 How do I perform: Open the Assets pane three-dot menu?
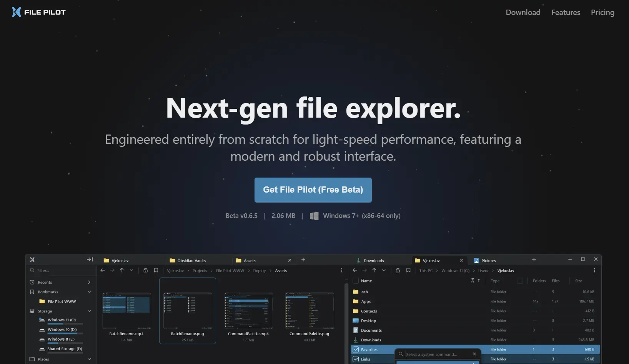pos(341,270)
